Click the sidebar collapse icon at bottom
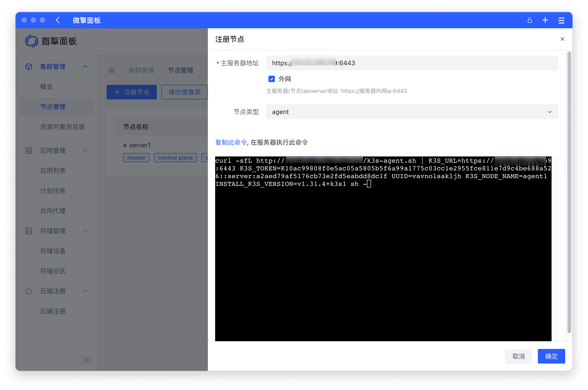588x390 pixels. click(86, 360)
